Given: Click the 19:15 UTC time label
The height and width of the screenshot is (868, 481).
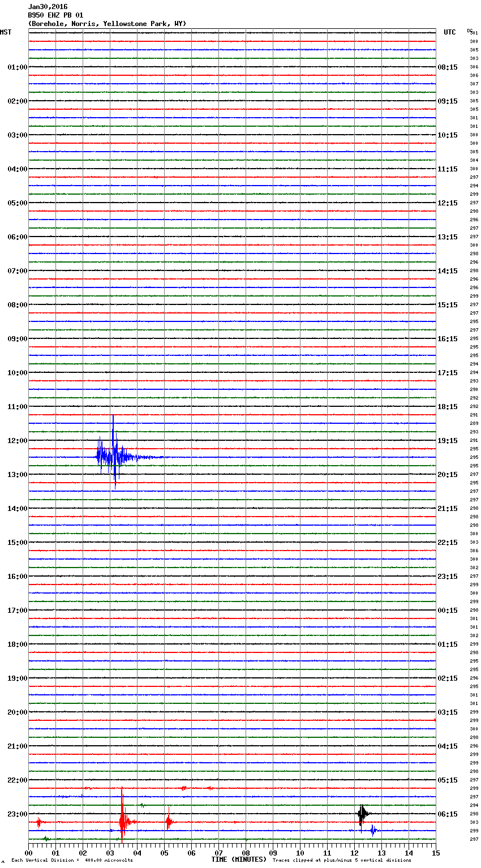Looking at the screenshot, I should click(x=448, y=441).
